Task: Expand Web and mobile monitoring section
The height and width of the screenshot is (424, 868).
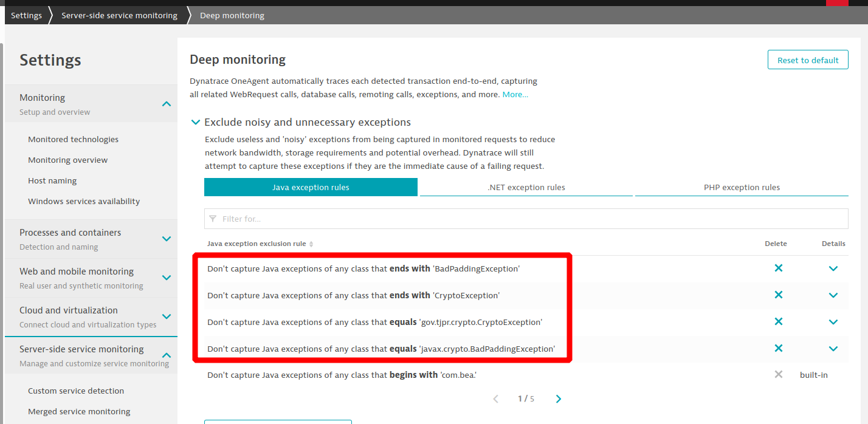Action: tap(166, 278)
